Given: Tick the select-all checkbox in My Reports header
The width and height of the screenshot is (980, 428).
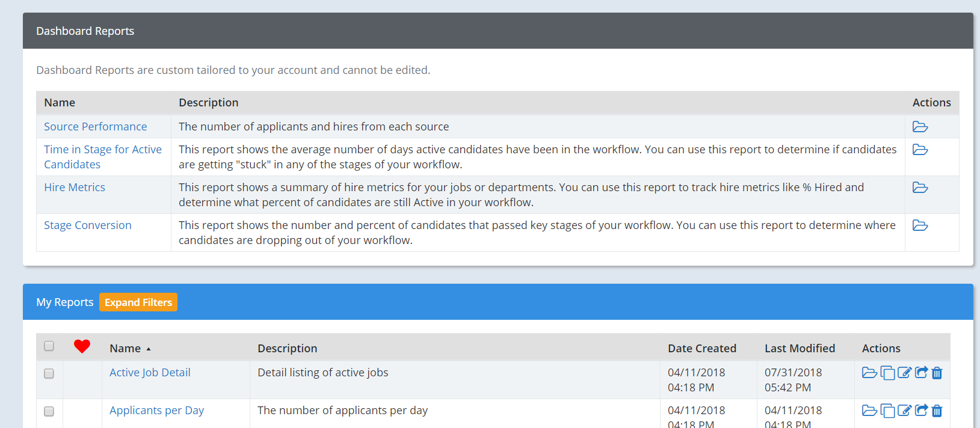Looking at the screenshot, I should [x=49, y=346].
